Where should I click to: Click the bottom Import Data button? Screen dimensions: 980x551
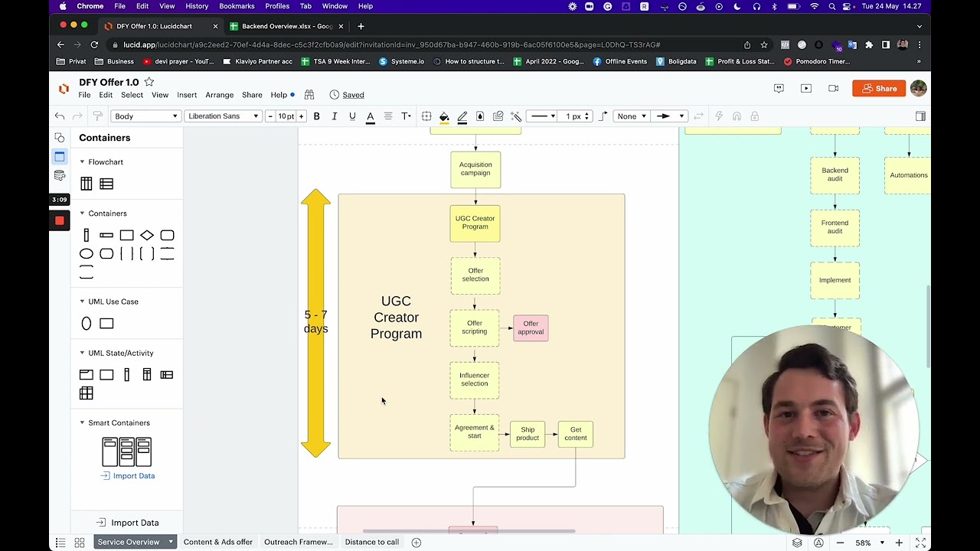(127, 523)
